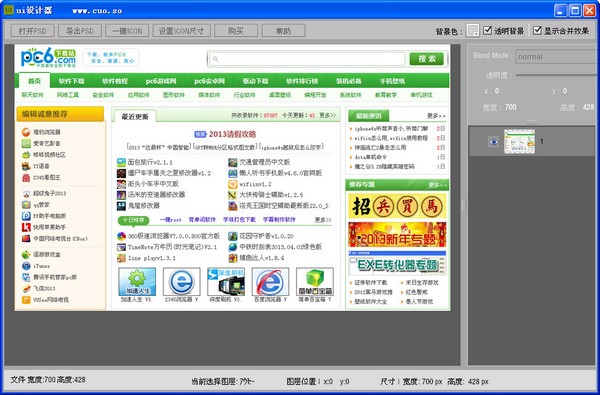Click the 百度浏览器 icon tile in the canvas
Screen dimensions: 600x395
271,282
